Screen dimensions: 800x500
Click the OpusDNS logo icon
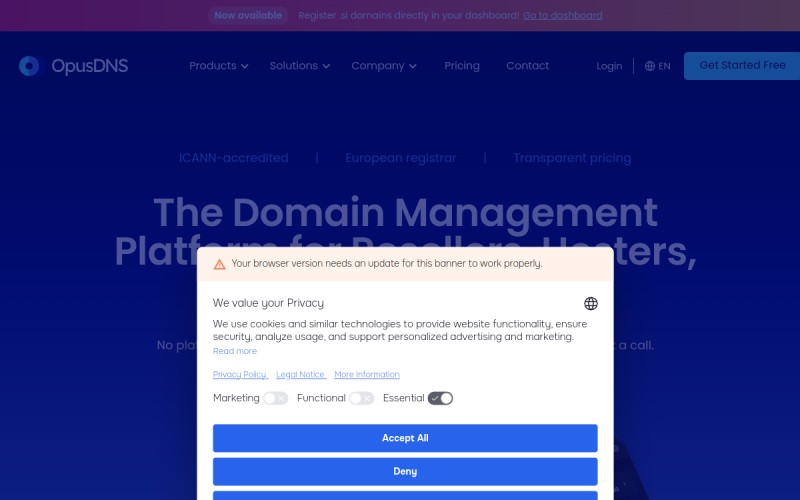[29, 66]
